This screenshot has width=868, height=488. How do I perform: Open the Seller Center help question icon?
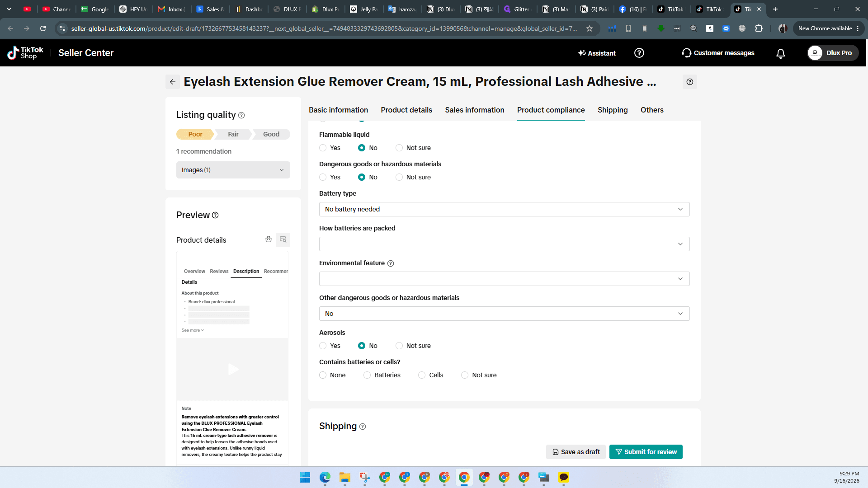click(639, 53)
